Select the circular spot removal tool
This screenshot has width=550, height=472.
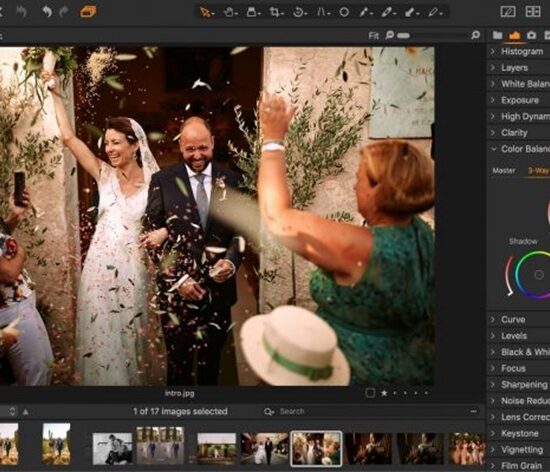coord(344,12)
